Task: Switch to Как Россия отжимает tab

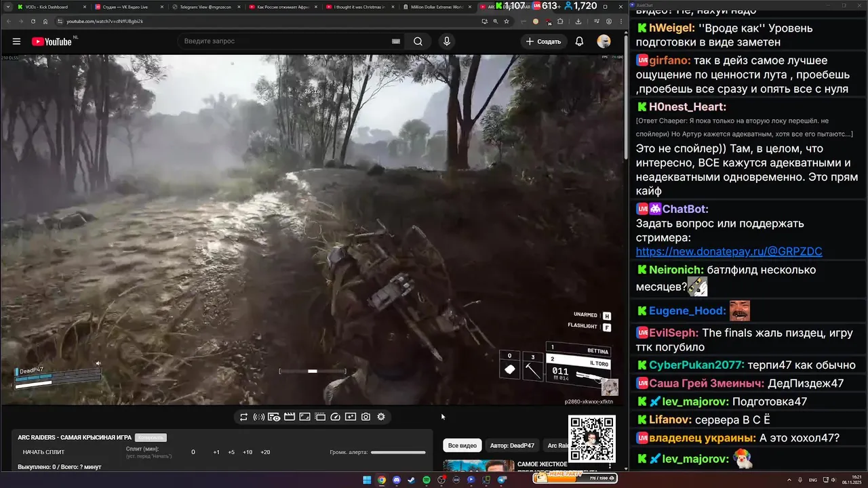Action: (282, 7)
